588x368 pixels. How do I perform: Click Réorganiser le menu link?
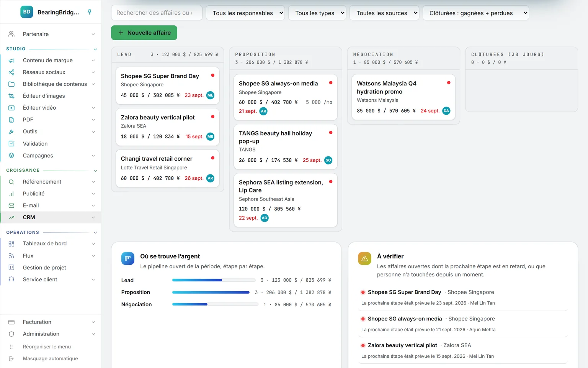click(x=47, y=347)
